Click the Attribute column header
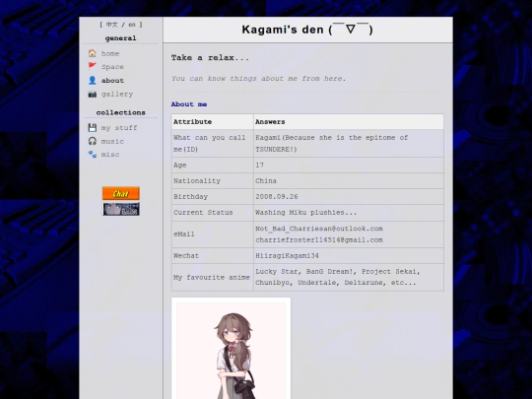This screenshot has height=399, width=532. 213,122
